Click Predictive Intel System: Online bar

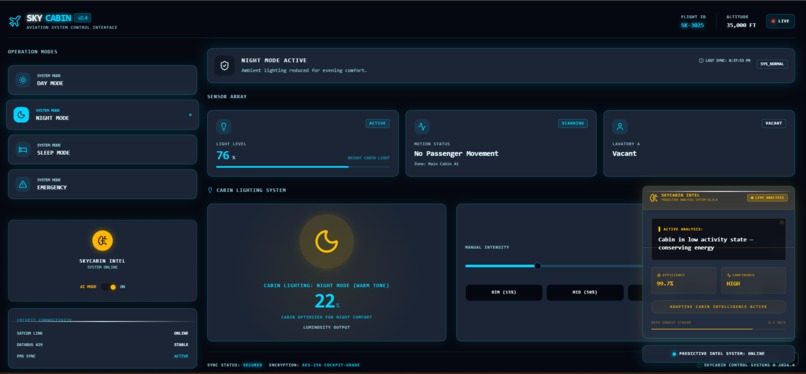(718, 354)
